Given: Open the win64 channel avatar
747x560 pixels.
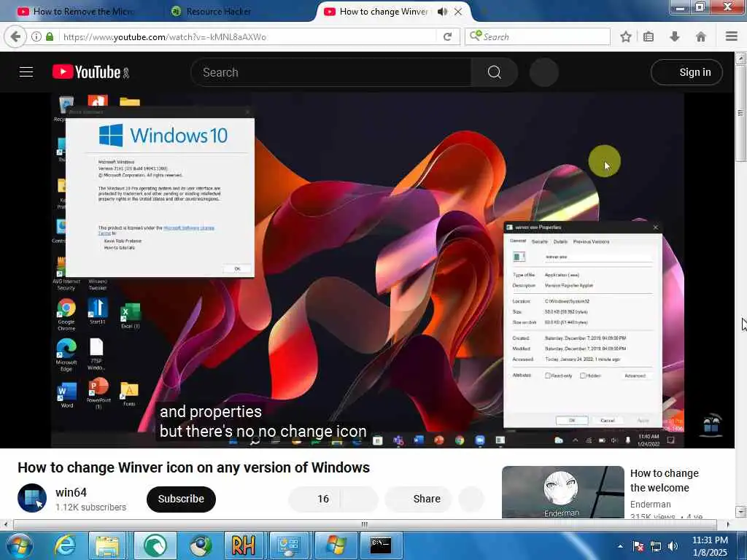Looking at the screenshot, I should pos(32,498).
